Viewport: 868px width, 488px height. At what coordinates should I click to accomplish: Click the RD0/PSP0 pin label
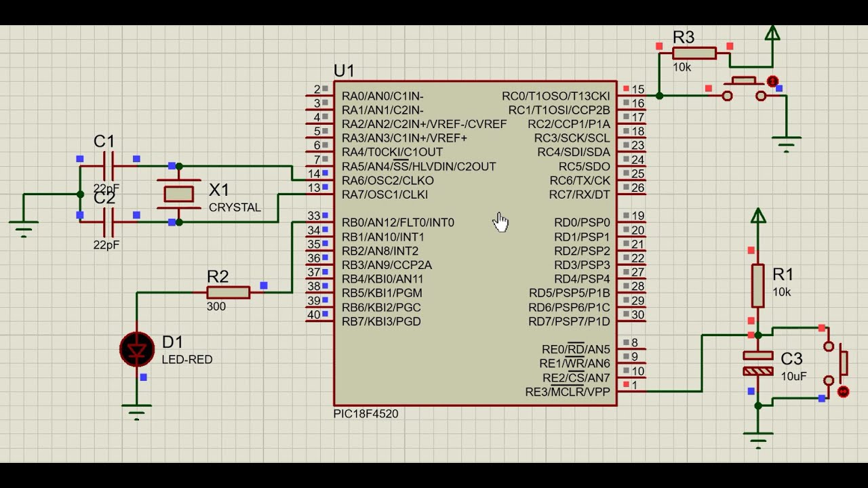(x=582, y=222)
